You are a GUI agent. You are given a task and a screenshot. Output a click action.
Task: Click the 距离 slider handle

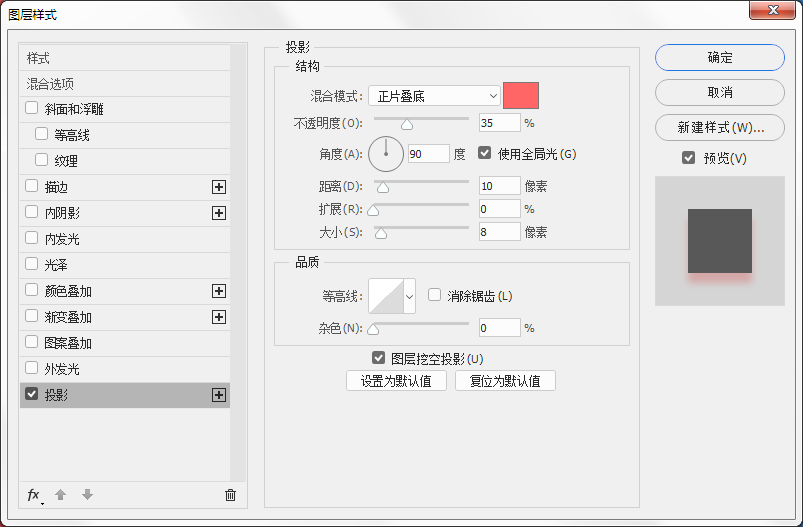[383, 187]
